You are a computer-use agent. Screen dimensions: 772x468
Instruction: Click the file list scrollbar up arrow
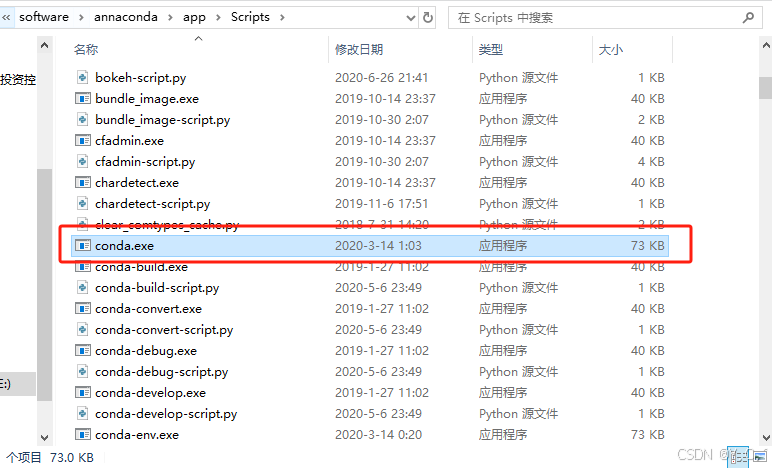(766, 45)
